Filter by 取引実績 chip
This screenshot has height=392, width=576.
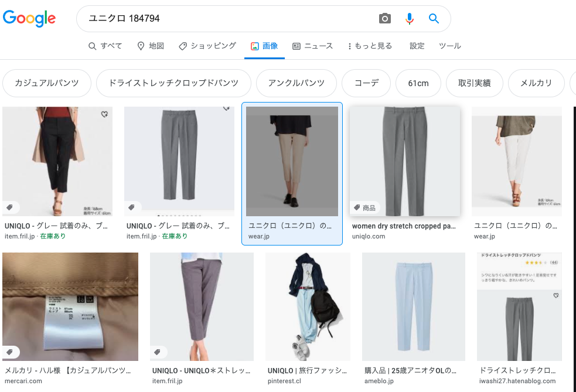point(474,83)
